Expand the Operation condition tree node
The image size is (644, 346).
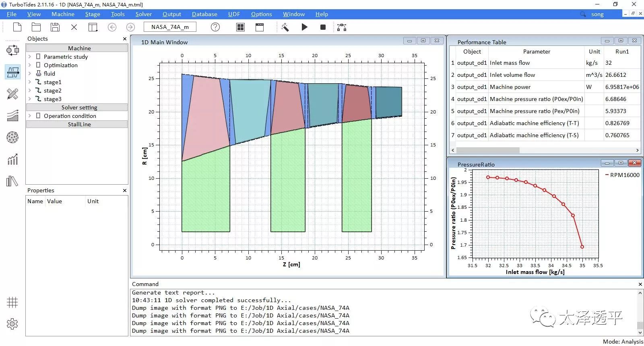click(x=30, y=116)
